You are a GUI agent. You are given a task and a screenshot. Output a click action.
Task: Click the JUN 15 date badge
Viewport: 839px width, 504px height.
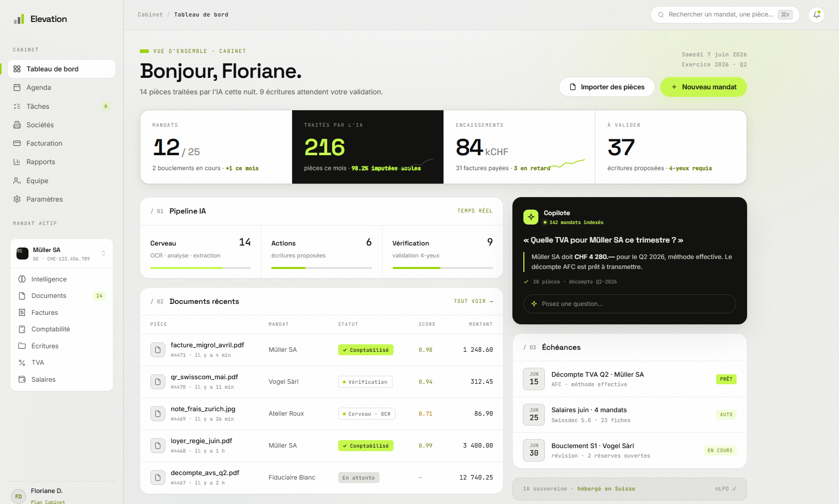tap(534, 379)
